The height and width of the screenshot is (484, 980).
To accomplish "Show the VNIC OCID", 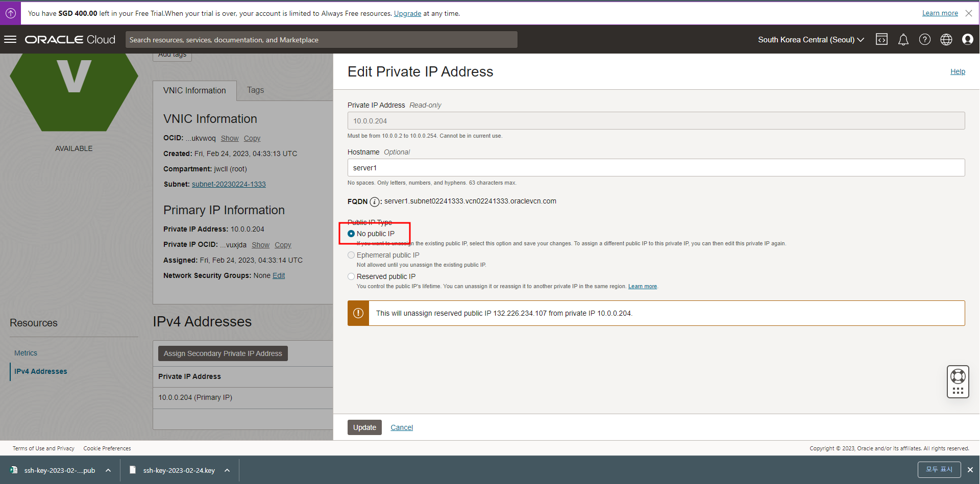I will coord(230,138).
